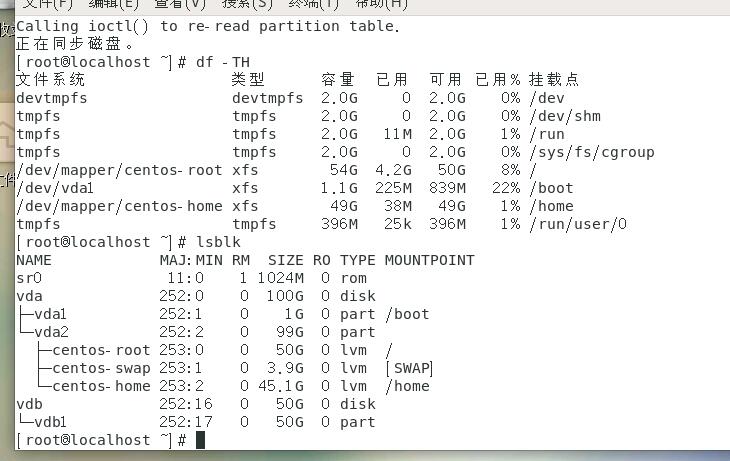The width and height of the screenshot is (730, 461).
Task: Click the terminal cursor at the last prompt
Action: 200,440
